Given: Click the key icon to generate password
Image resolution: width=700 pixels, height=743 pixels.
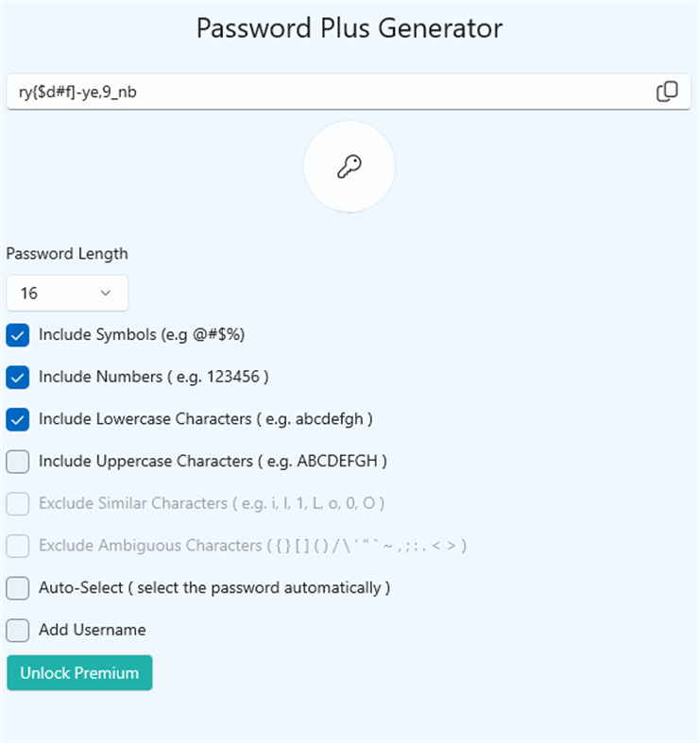Looking at the screenshot, I should (x=350, y=166).
